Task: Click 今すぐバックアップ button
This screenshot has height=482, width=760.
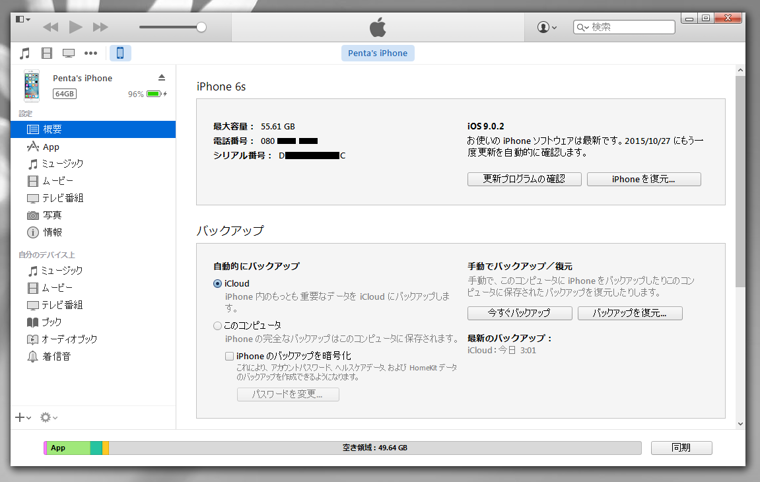Action: [x=520, y=313]
